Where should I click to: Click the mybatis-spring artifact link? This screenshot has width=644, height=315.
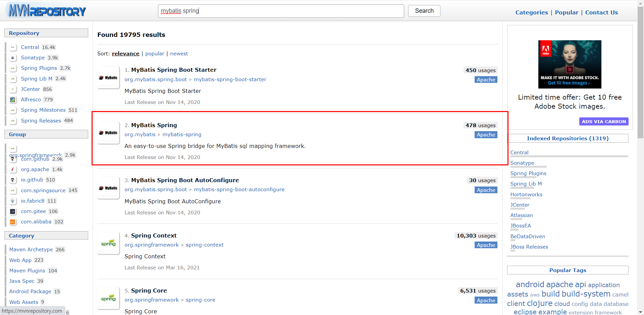click(182, 135)
